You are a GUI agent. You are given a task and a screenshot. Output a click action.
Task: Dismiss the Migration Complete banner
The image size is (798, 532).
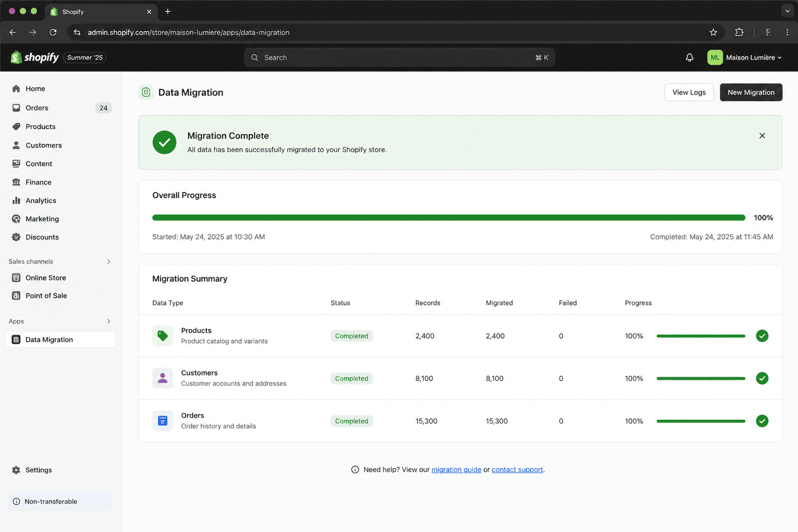coord(762,136)
